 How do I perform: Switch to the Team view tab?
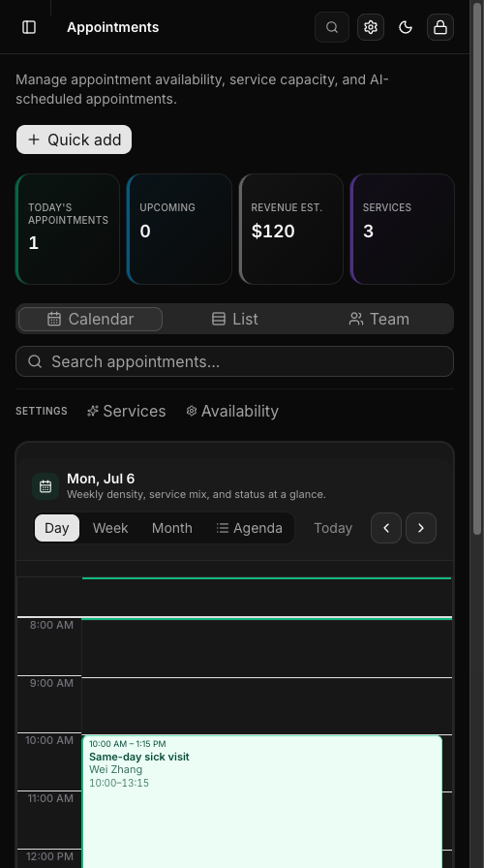tap(379, 319)
